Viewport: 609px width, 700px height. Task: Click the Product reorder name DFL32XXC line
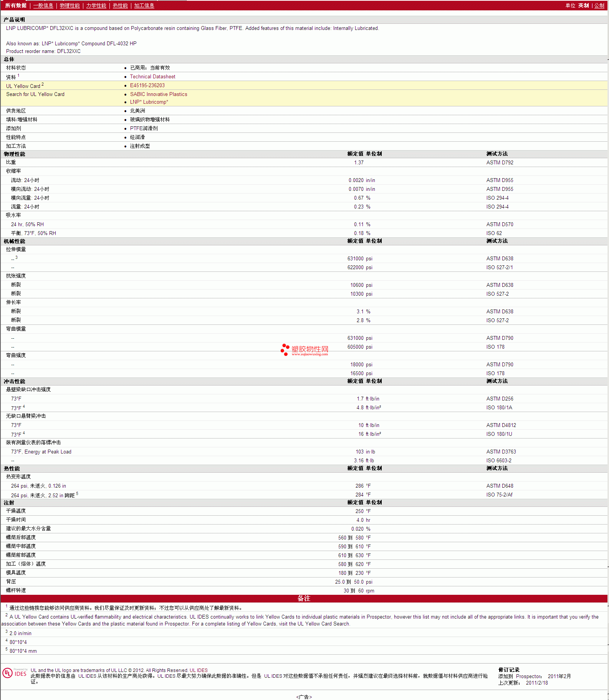[43, 51]
